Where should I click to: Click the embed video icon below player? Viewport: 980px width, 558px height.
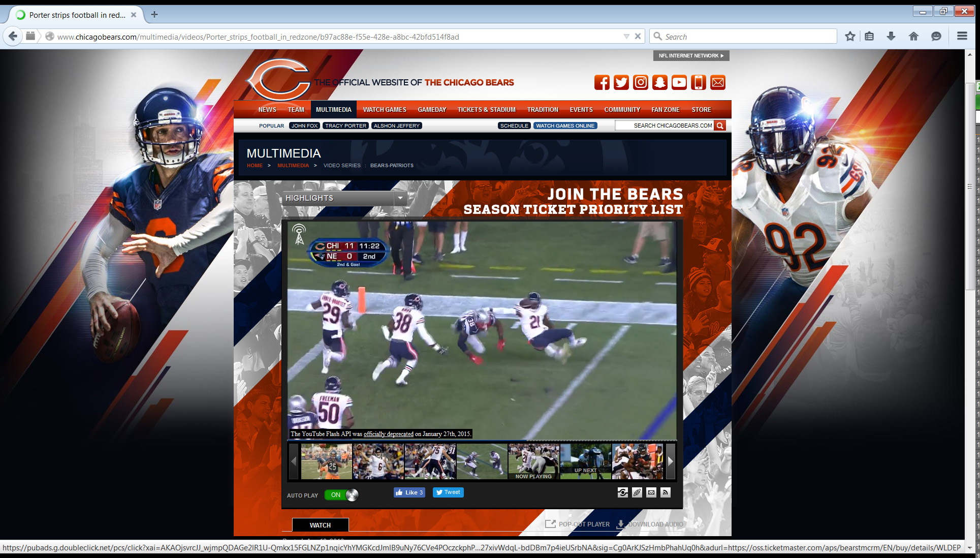[623, 492]
